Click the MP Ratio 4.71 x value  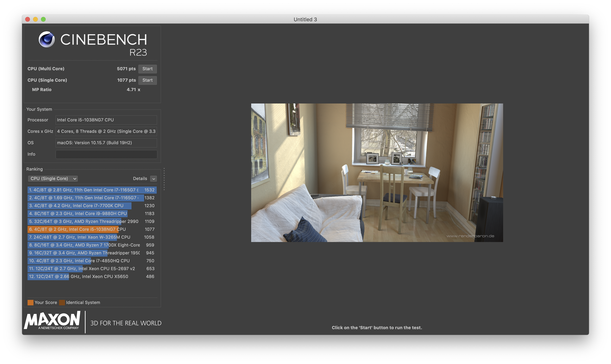pos(133,90)
